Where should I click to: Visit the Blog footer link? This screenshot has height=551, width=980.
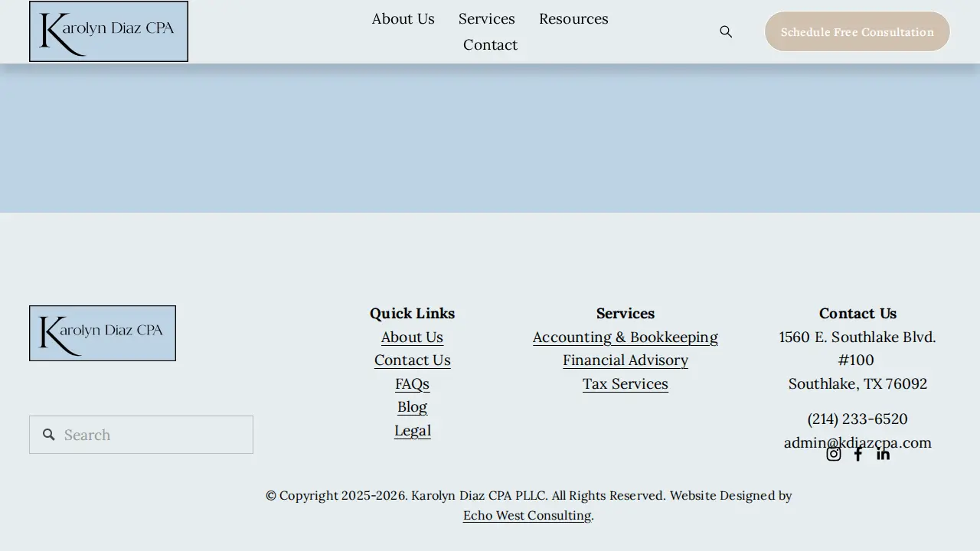[412, 406]
